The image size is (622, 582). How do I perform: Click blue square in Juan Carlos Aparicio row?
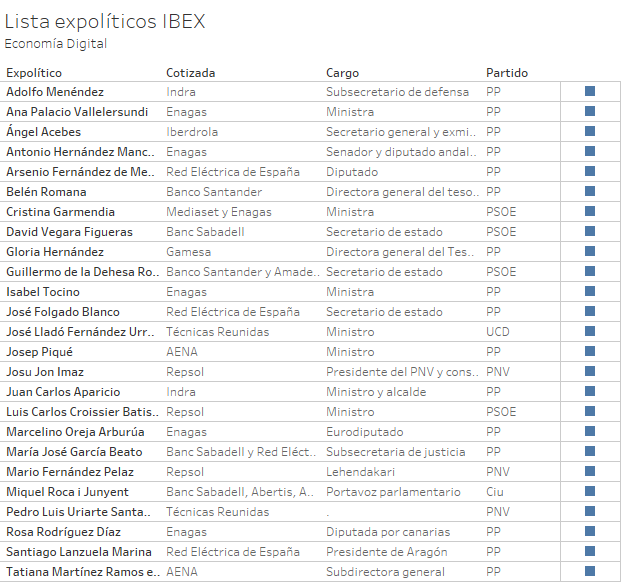tap(590, 391)
